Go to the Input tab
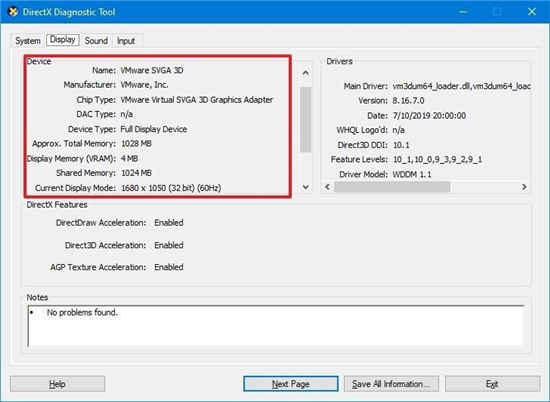 (126, 41)
